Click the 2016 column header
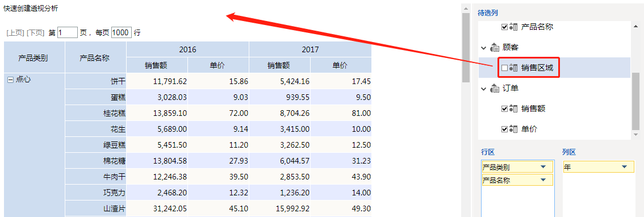 click(x=188, y=50)
